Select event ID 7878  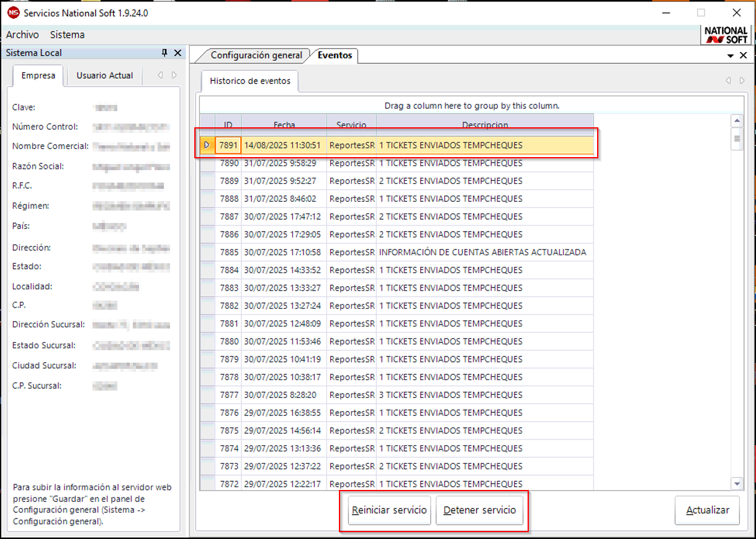pos(229,377)
